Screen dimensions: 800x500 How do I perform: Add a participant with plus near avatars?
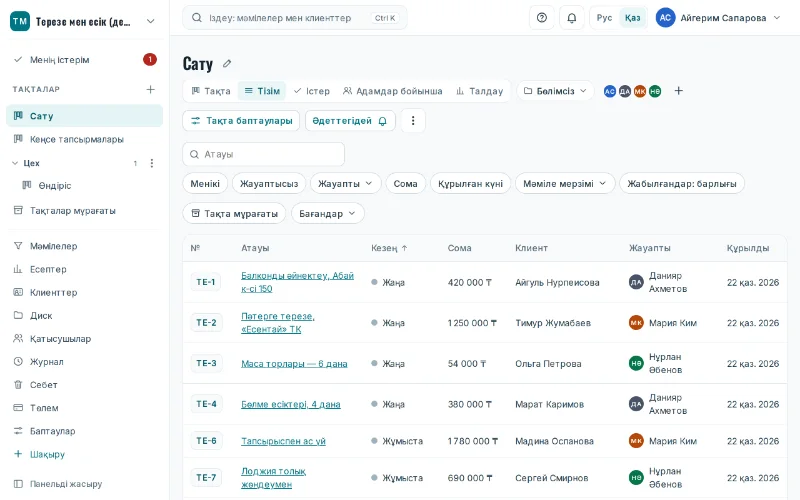coord(679,91)
